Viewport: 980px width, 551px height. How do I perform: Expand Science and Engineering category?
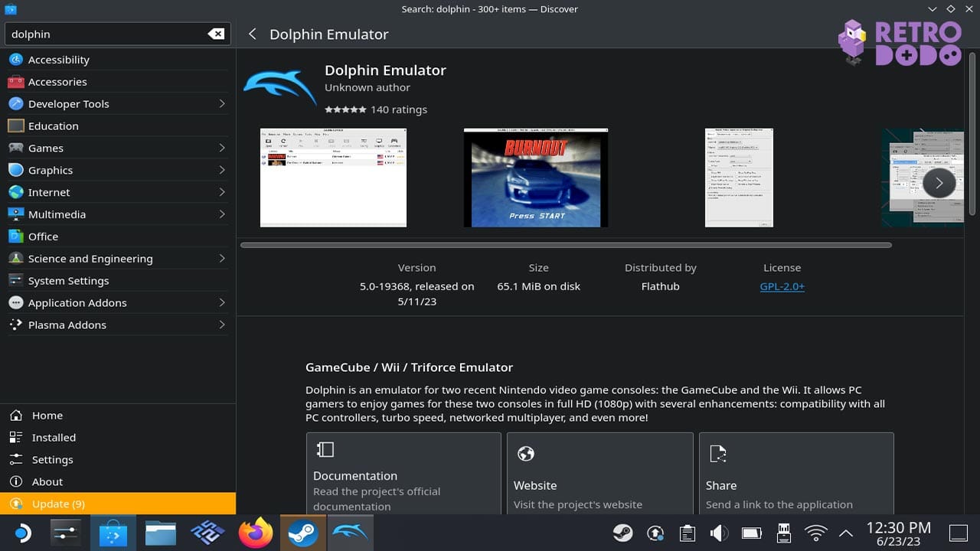click(x=222, y=259)
